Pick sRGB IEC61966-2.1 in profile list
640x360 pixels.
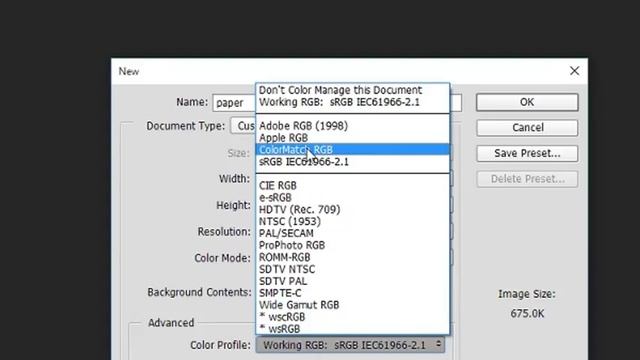click(353, 162)
